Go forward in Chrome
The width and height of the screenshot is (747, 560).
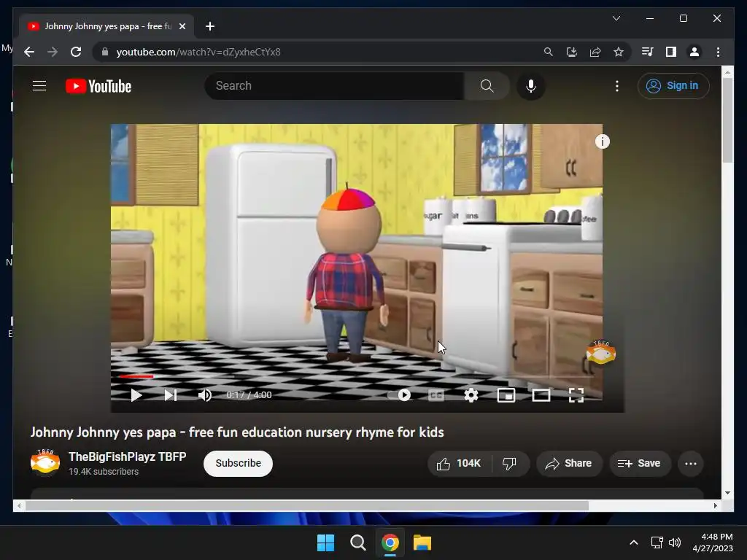(x=53, y=52)
